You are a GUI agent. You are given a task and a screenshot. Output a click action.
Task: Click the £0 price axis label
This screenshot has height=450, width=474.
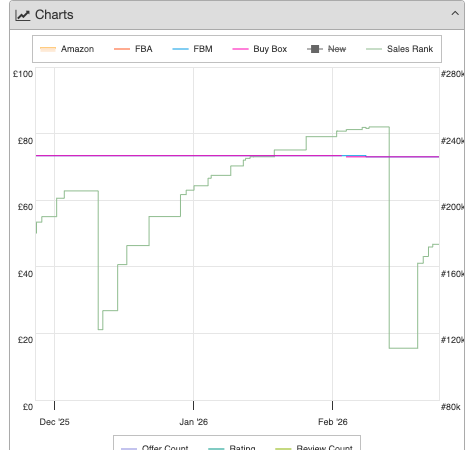(28, 407)
